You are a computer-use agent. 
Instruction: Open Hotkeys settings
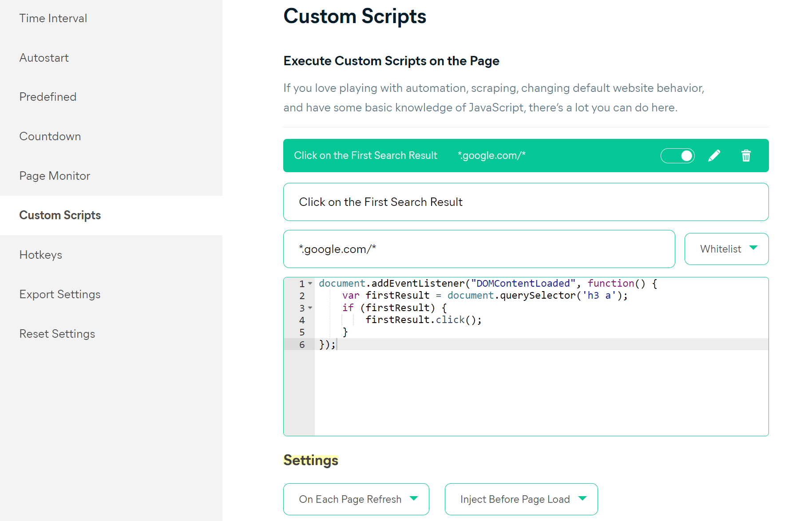point(41,255)
